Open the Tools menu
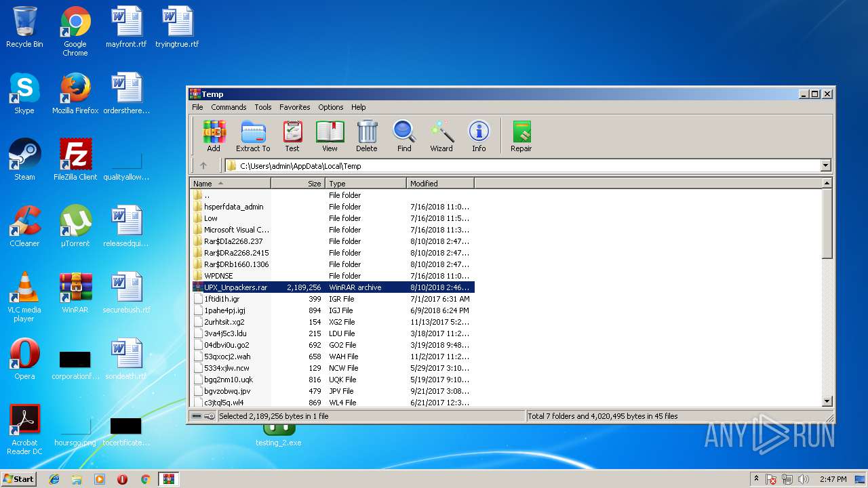Viewport: 868px width, 488px height. (x=263, y=107)
